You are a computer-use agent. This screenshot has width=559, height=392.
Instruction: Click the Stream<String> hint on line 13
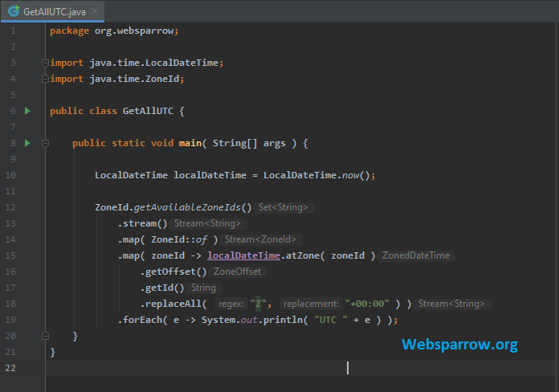click(207, 223)
